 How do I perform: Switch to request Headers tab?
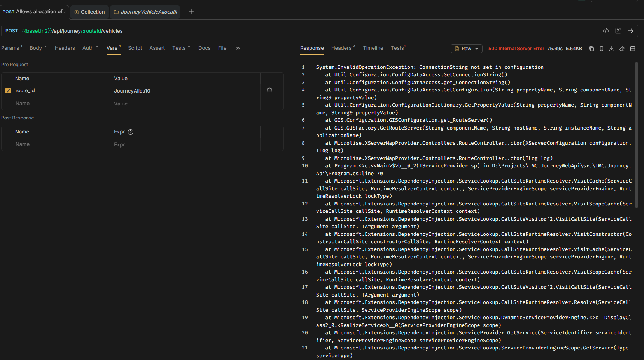coord(65,48)
